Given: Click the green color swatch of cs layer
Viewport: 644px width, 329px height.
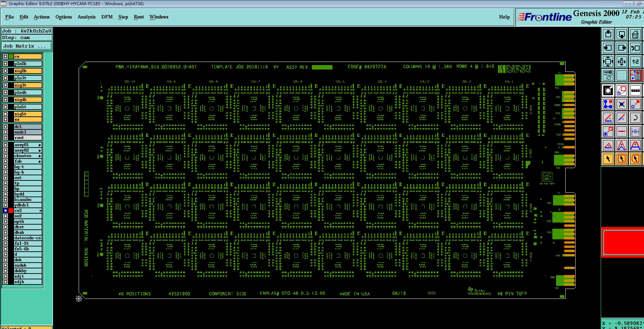Looking at the screenshot, I should (11, 56).
